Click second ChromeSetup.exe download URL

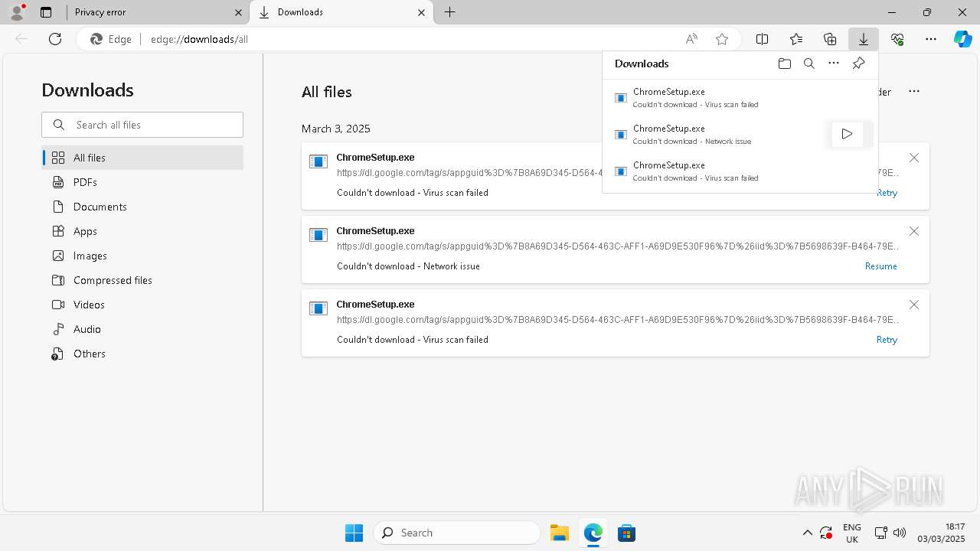coord(618,246)
